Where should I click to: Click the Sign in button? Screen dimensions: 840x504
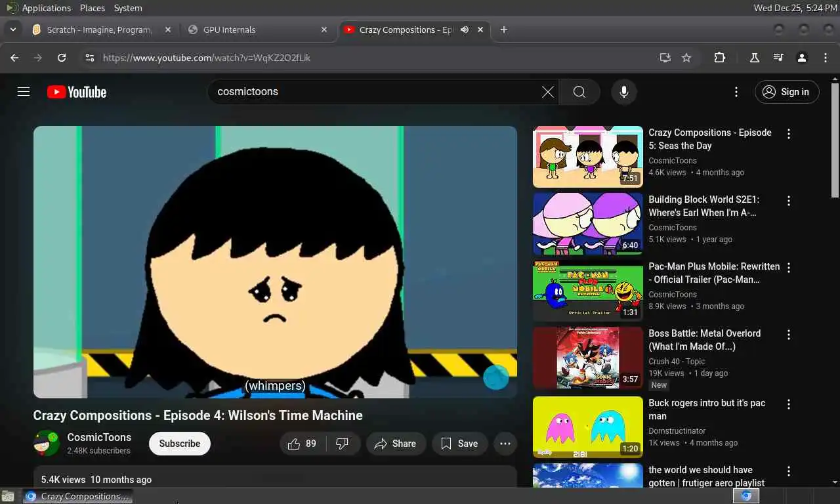tap(786, 92)
